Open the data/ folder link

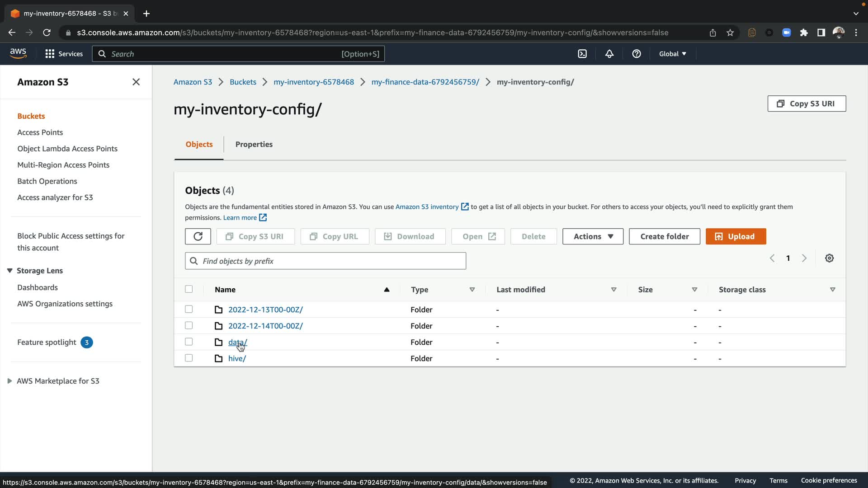pyautogui.click(x=237, y=342)
